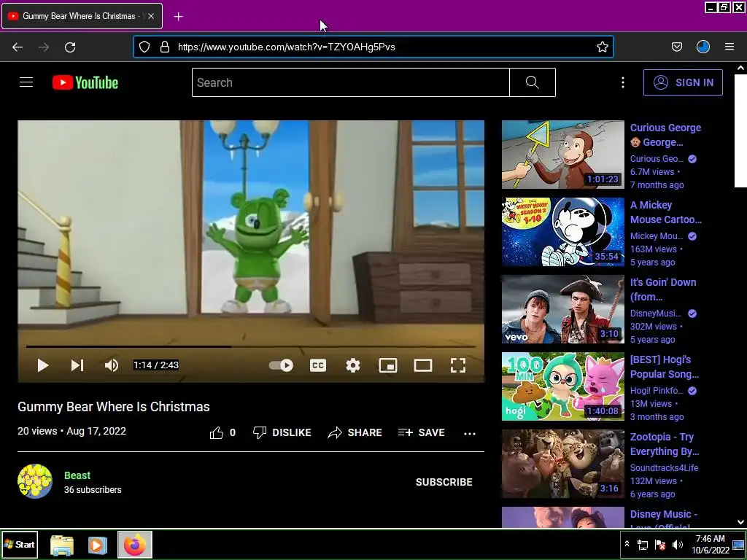747x560 pixels.
Task: Play the Gummy Bear video
Action: pyautogui.click(x=43, y=365)
